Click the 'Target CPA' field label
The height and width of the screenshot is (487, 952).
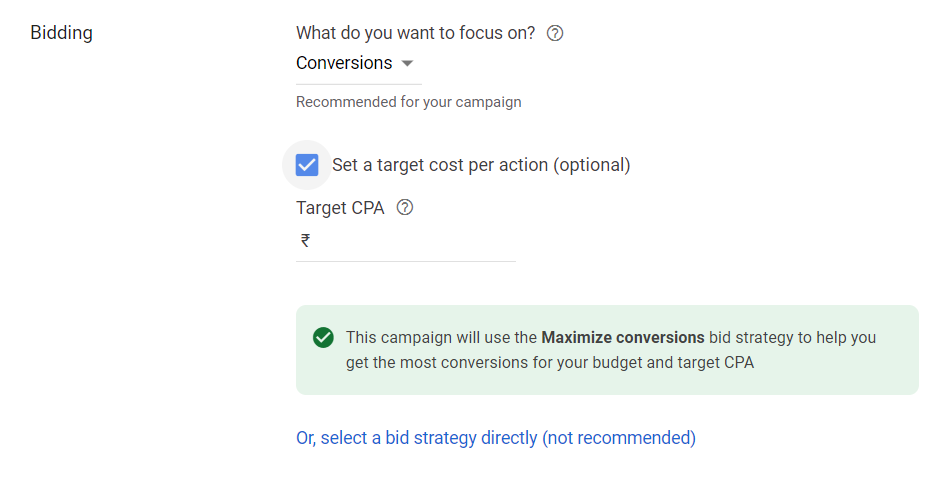[x=340, y=208]
